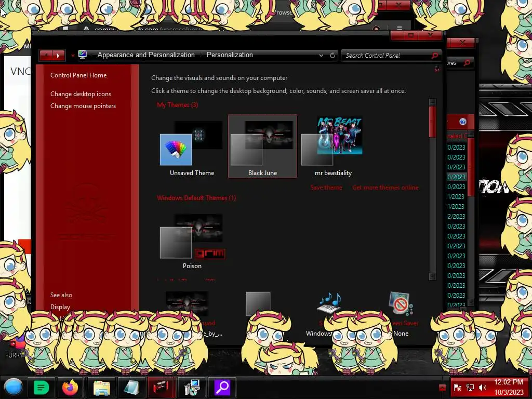The width and height of the screenshot is (532, 399).
Task: Click the theme list scrollbar up arrow
Action: (432, 102)
